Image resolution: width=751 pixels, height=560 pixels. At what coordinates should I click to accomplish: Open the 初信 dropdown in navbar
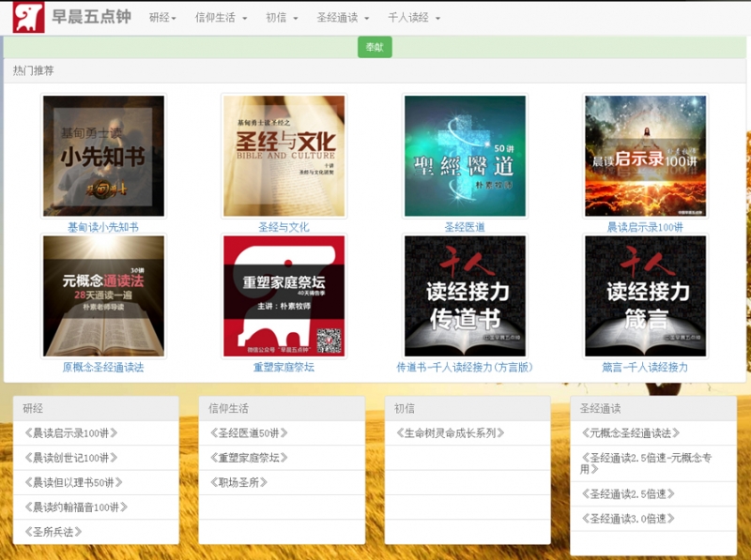pyautogui.click(x=282, y=18)
